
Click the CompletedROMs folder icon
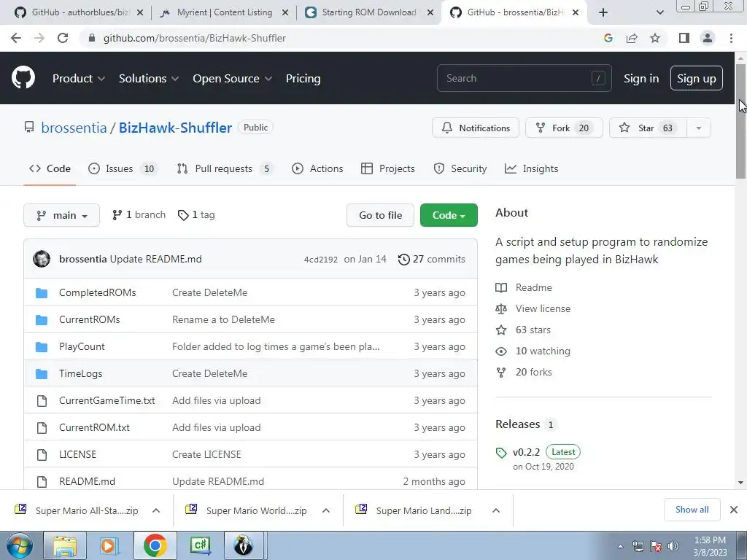(x=42, y=293)
